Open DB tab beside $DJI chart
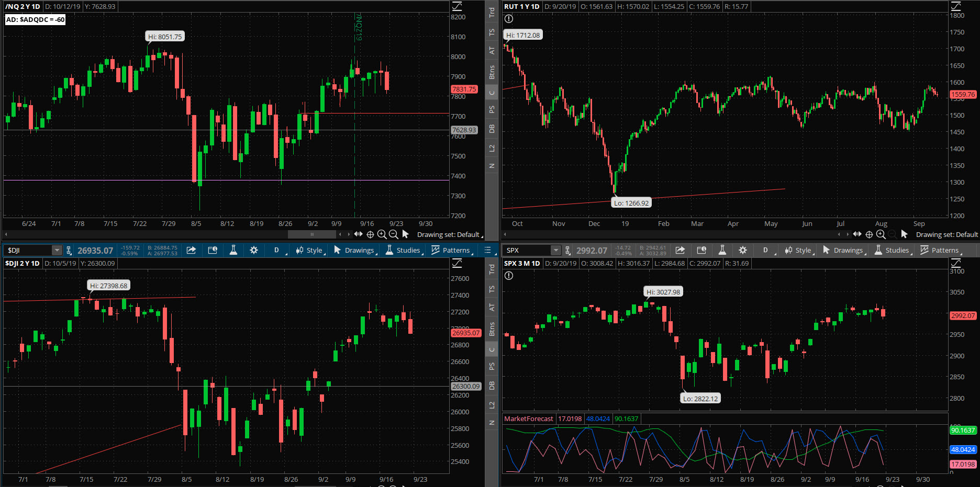 (x=492, y=386)
